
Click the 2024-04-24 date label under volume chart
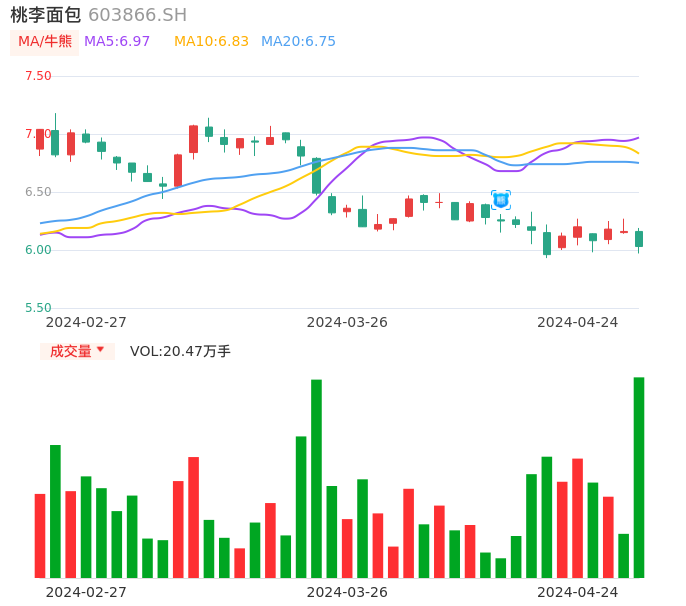[578, 592]
